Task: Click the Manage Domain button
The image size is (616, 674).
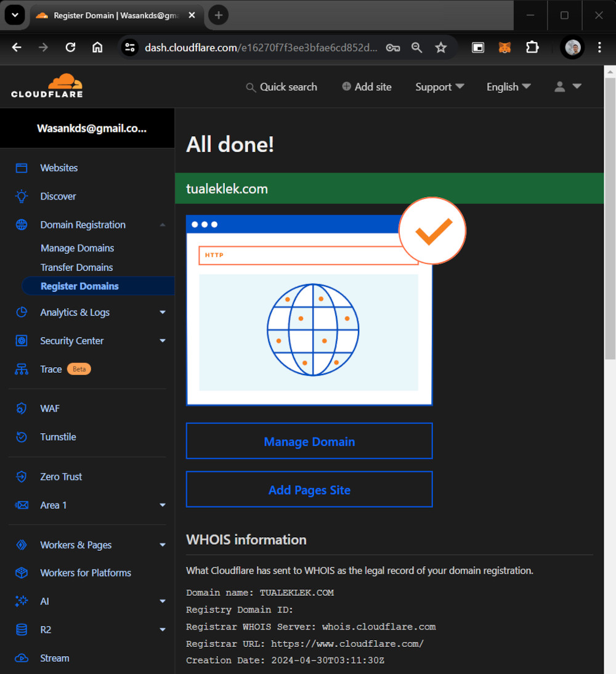Action: point(309,441)
